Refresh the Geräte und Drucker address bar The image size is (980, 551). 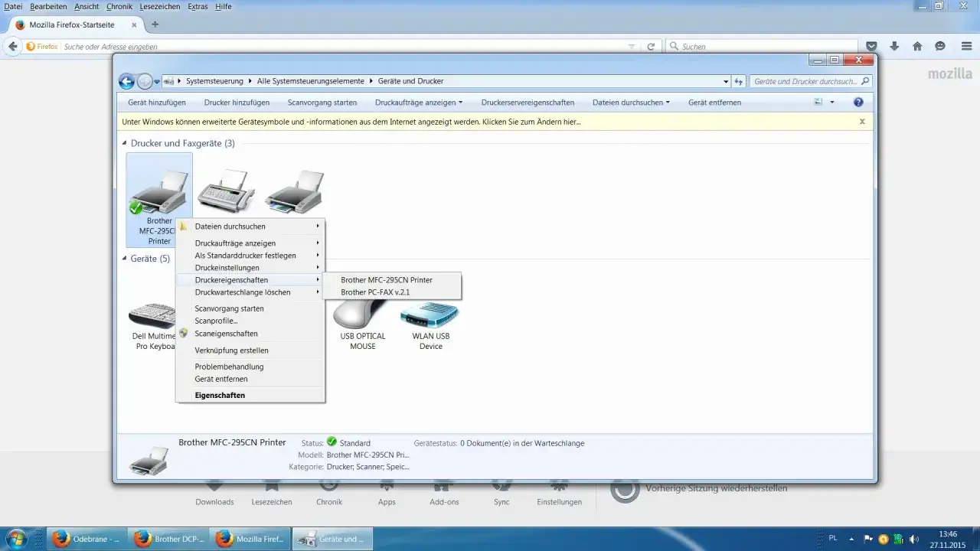739,81
